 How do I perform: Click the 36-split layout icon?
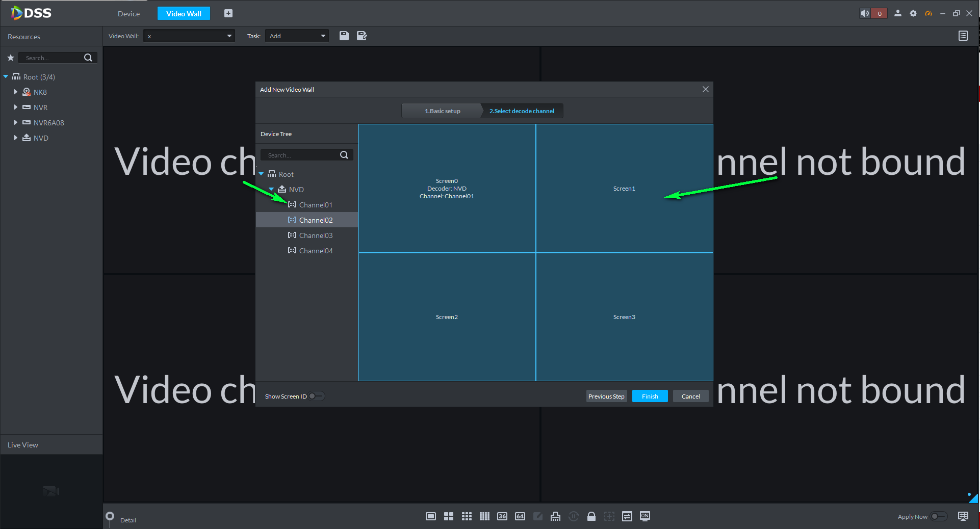[502, 516]
